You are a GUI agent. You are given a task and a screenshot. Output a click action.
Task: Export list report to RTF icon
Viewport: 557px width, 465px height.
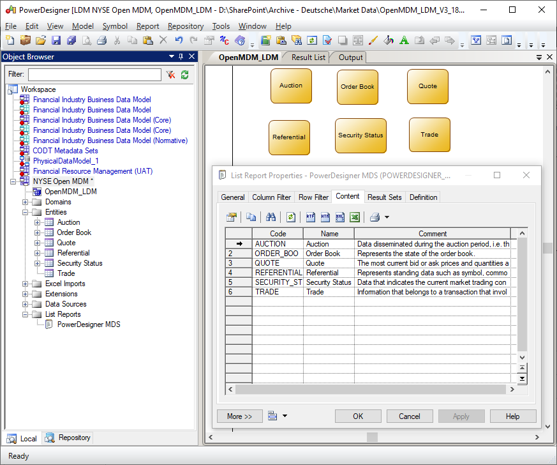310,217
